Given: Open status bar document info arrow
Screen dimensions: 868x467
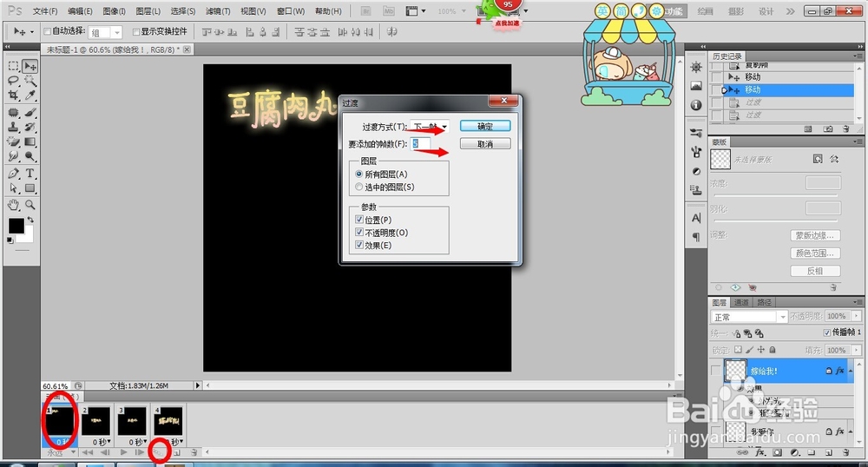Looking at the screenshot, I should (198, 385).
